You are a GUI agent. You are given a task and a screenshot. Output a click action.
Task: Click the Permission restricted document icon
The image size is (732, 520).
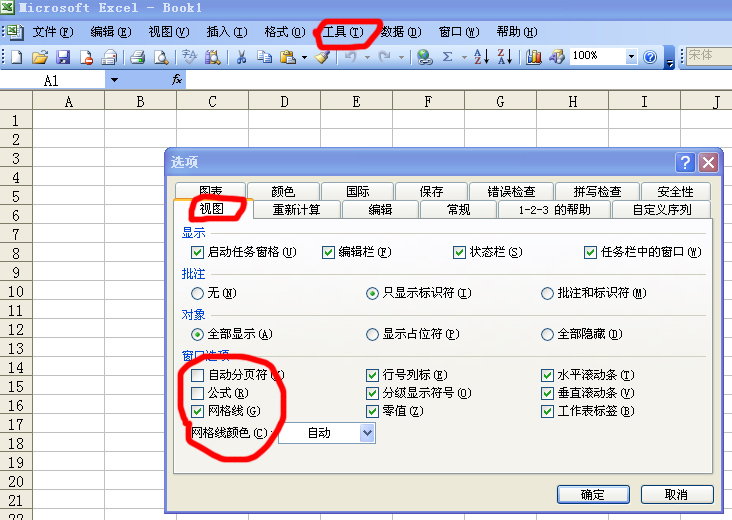[x=86, y=57]
